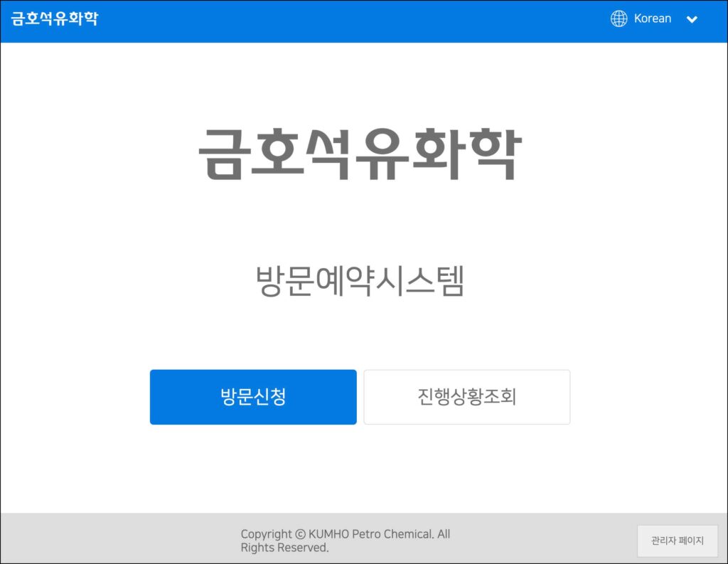Select the Korean language label
The image size is (728, 564).
653,18
